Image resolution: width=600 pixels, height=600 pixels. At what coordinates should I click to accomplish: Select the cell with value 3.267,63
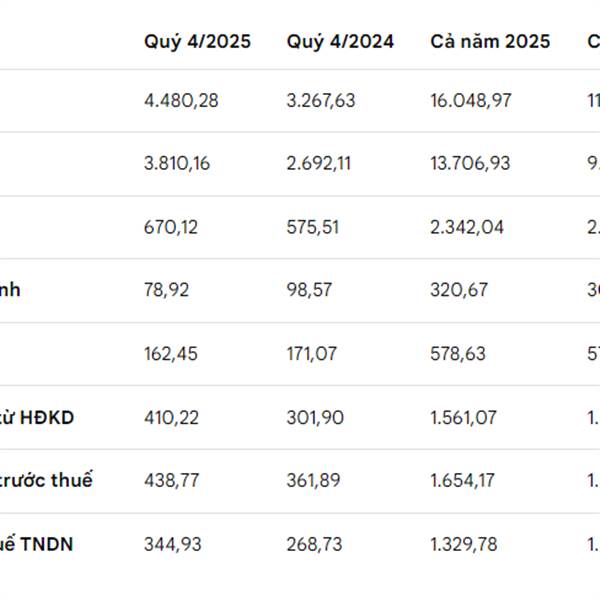[x=321, y=100]
